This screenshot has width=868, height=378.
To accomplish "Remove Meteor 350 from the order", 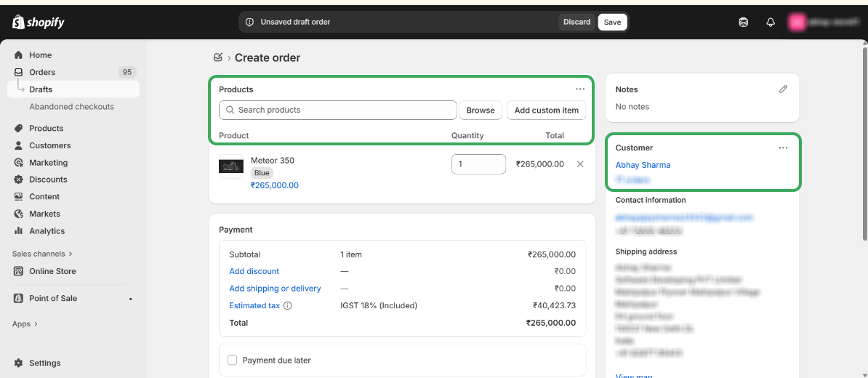I will point(580,164).
